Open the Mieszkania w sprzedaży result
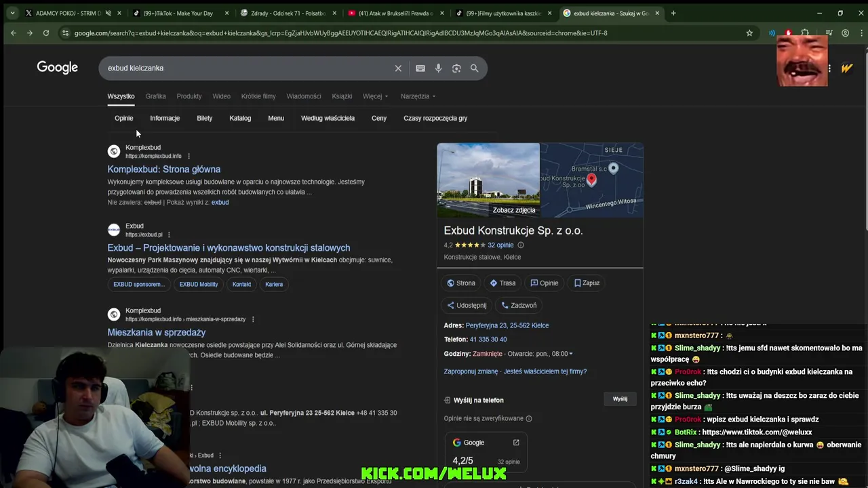Viewport: 868px width, 488px height. (156, 333)
